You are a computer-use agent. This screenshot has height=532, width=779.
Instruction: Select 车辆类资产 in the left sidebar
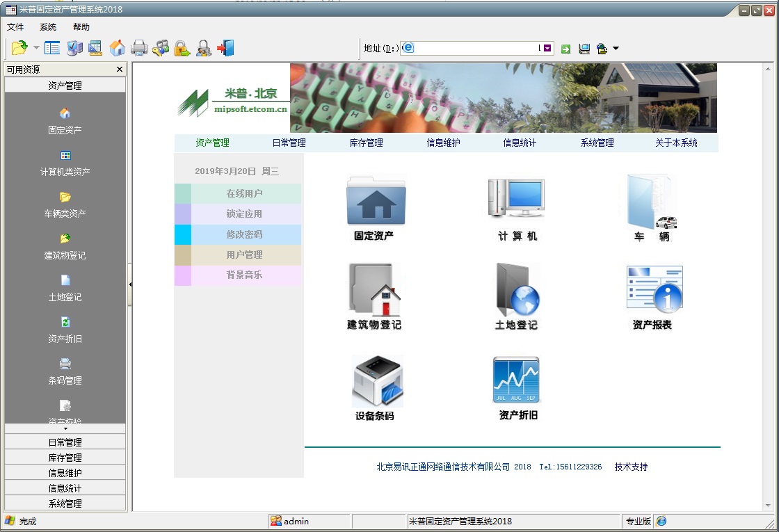65,204
